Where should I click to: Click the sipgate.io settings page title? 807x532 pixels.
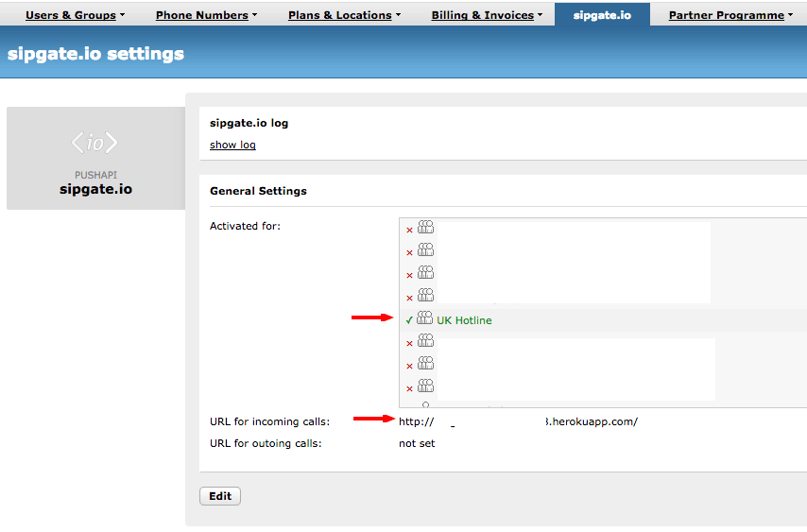[95, 54]
